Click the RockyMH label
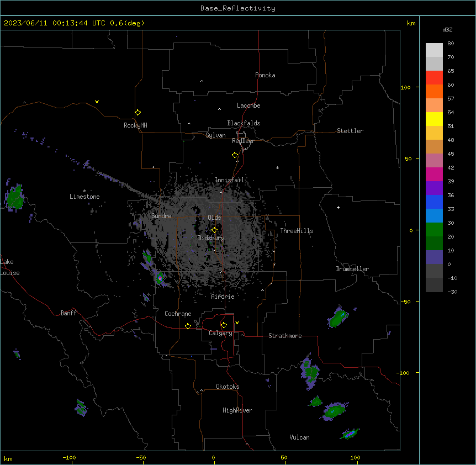The image size is (476, 465). pyautogui.click(x=135, y=125)
